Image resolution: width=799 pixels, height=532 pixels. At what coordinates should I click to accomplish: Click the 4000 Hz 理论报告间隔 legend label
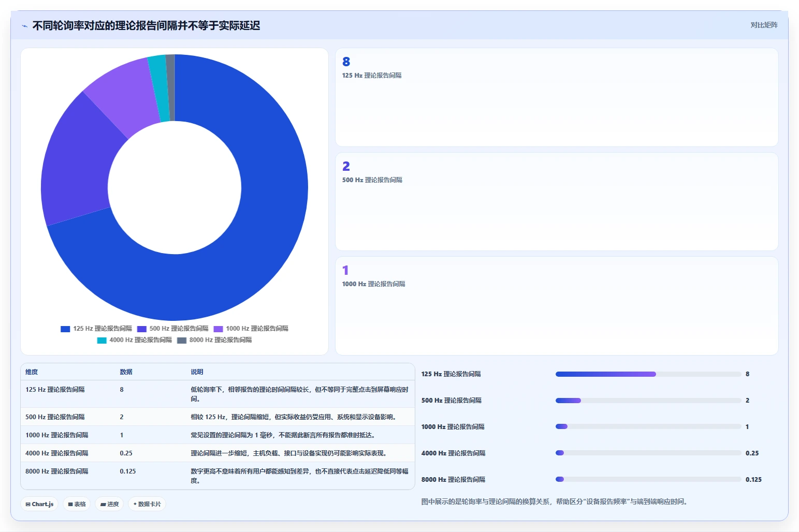[x=140, y=340]
